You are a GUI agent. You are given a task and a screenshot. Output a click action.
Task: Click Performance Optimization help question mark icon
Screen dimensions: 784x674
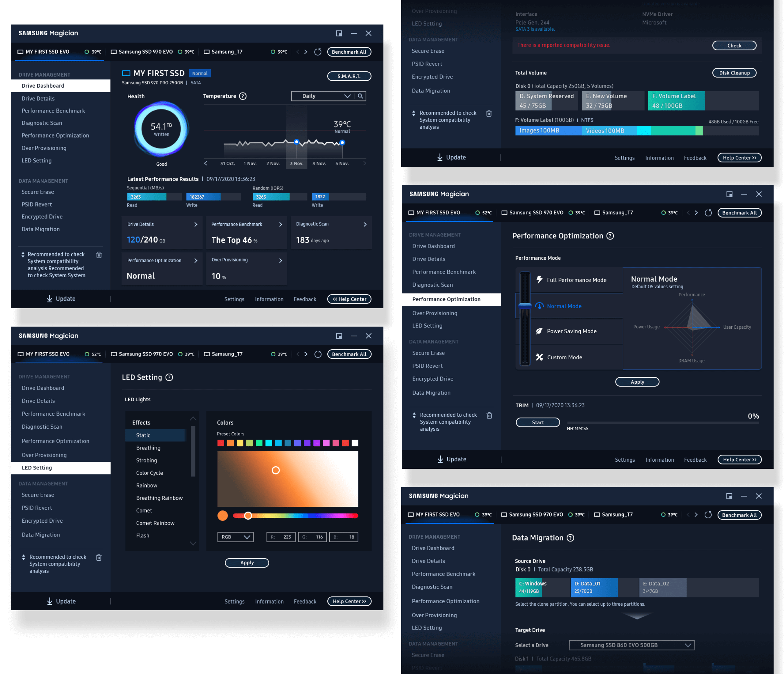pos(610,236)
